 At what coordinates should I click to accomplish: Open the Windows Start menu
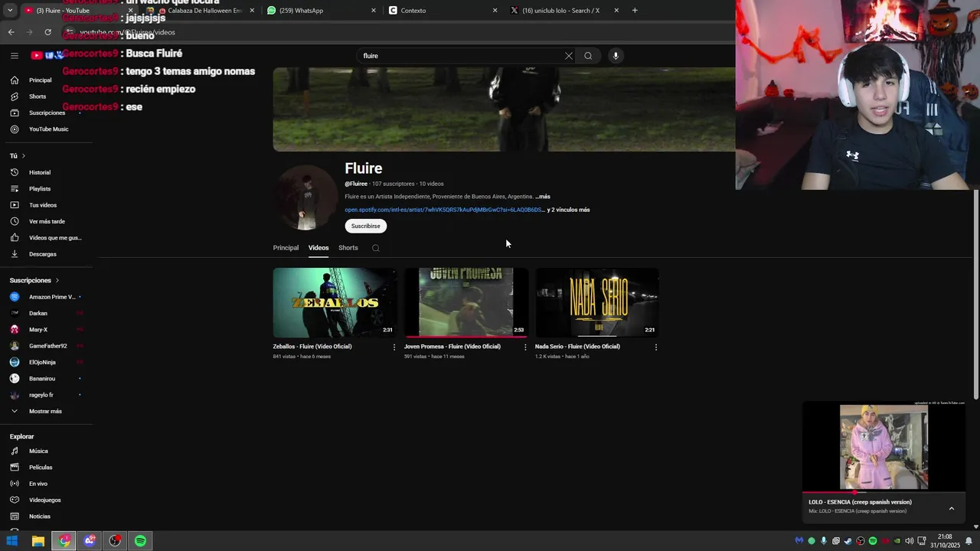[12, 541]
